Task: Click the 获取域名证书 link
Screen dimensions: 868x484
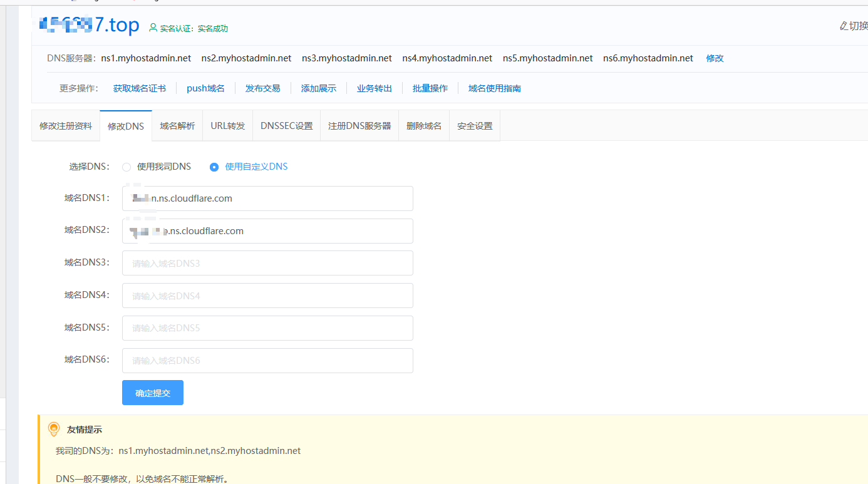Action: [x=139, y=88]
